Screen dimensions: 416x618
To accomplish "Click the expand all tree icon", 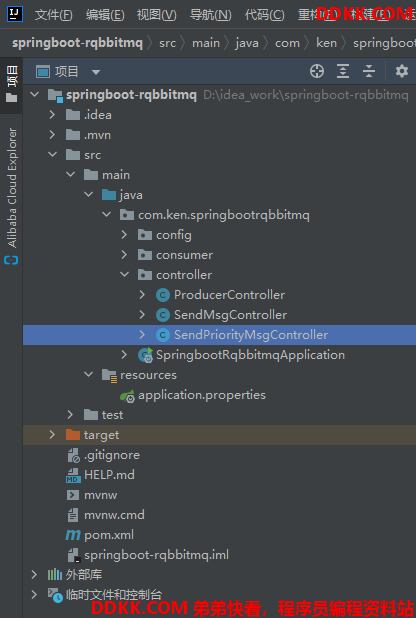I will (343, 71).
